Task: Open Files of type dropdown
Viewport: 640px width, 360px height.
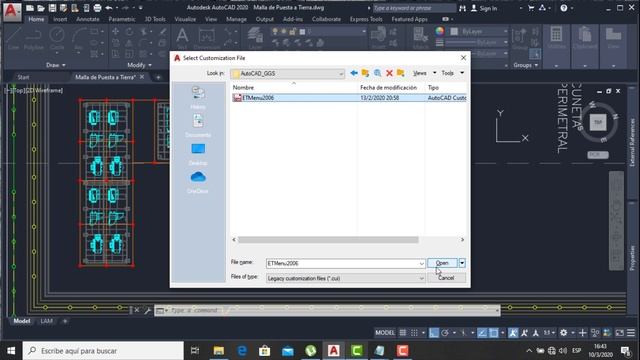Action: tap(422, 278)
